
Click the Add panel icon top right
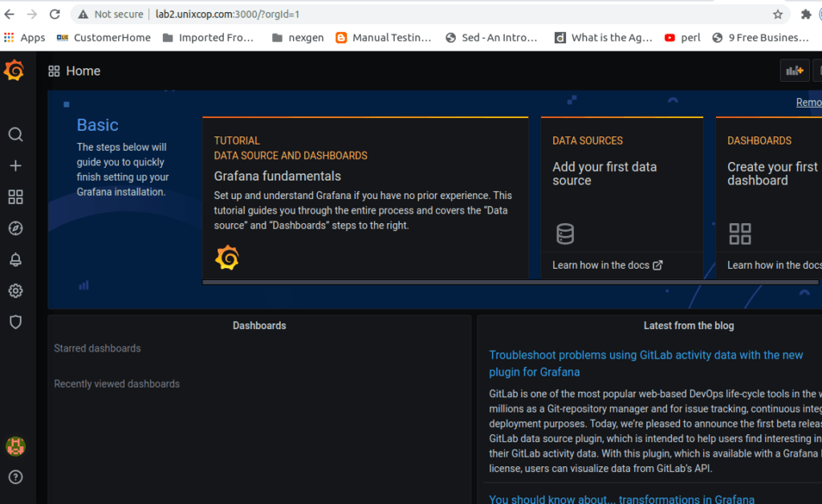coord(795,71)
